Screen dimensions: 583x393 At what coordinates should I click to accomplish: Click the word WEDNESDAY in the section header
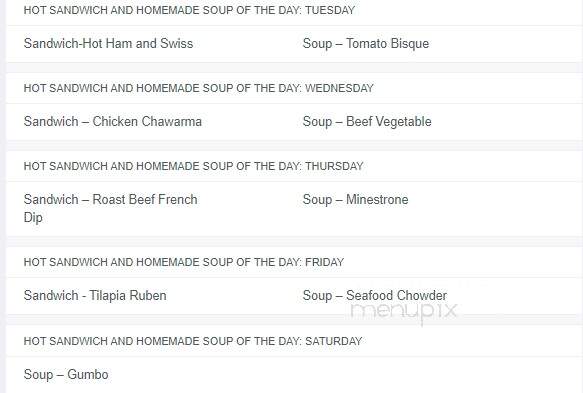point(339,88)
